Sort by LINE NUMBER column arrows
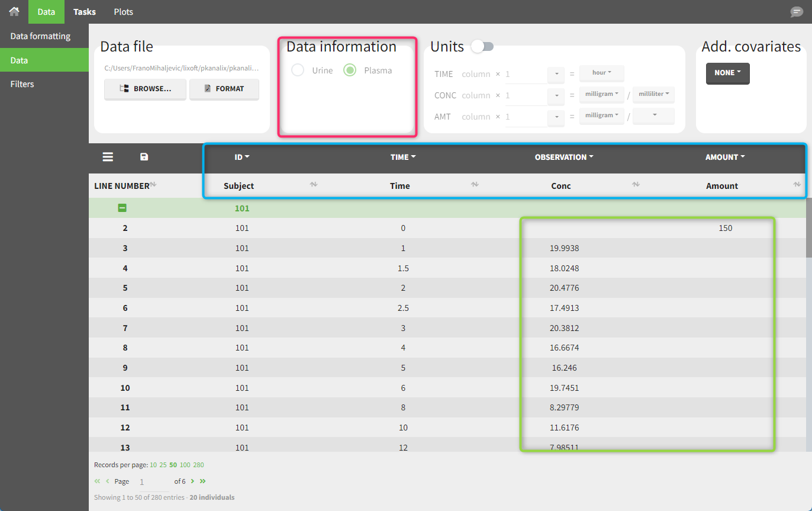Image resolution: width=812 pixels, height=511 pixels. (153, 185)
